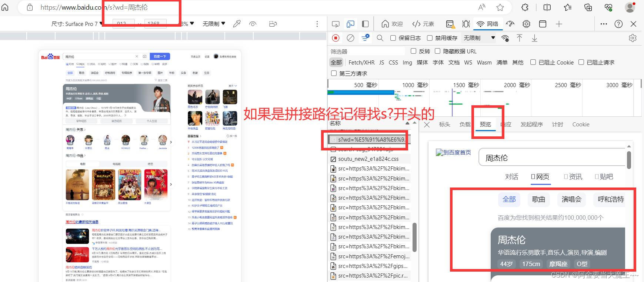Screen dimensions: 644x282
Task: Check the 隐藏数据 URL checkbox
Action: click(x=437, y=51)
